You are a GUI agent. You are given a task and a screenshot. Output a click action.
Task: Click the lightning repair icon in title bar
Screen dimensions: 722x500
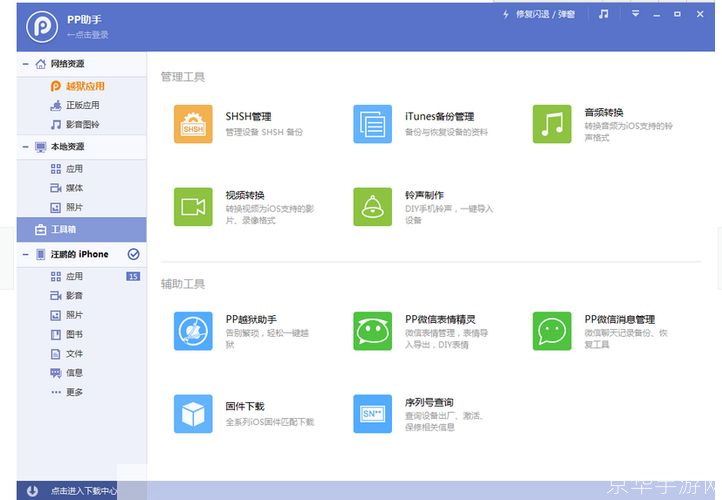tap(506, 14)
